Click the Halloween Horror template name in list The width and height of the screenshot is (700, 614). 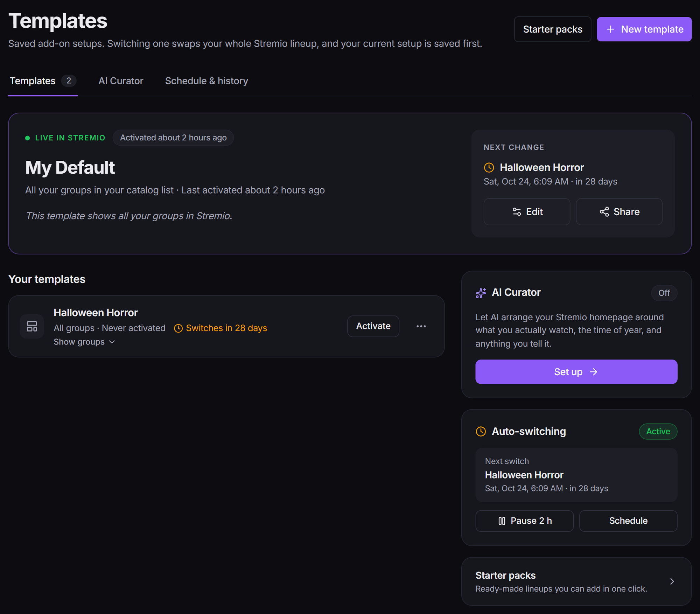coord(96,313)
